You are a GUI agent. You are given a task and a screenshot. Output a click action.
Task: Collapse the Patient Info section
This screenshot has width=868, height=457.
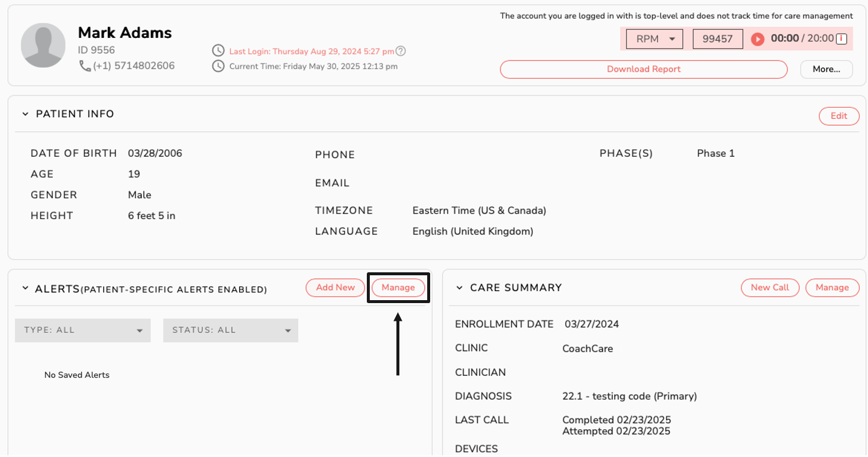click(x=25, y=114)
